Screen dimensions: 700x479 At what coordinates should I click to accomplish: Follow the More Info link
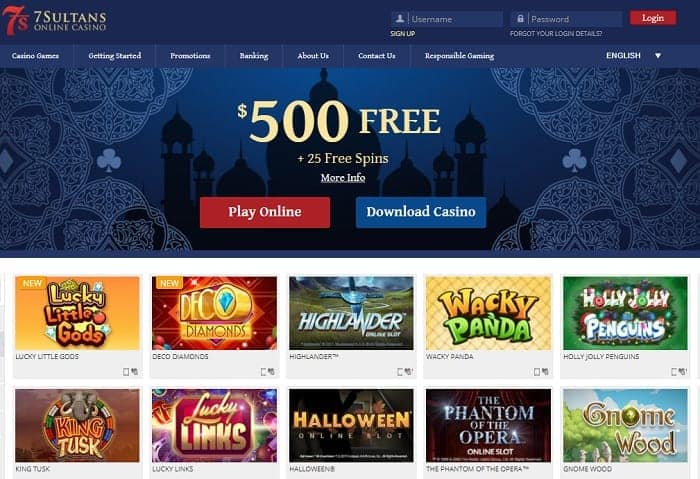point(343,178)
